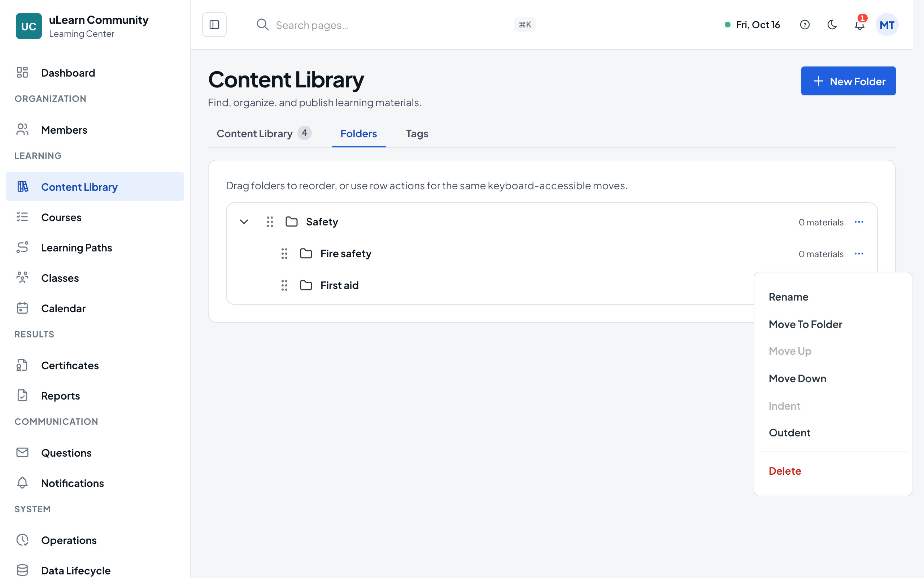
Task: Click the UC uLearn Community logo
Action: [x=29, y=26]
